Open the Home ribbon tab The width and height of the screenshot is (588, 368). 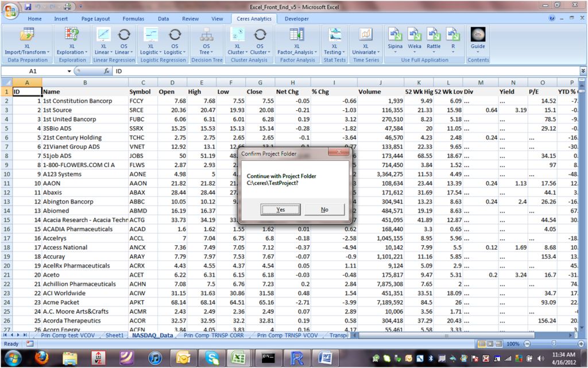34,19
